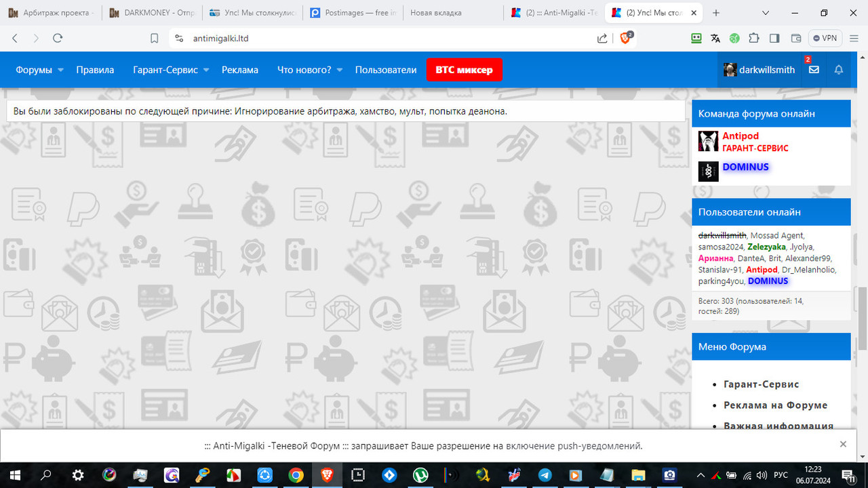This screenshot has width=868, height=488.
Task: Switch the РУС input language indicator
Action: [781, 475]
